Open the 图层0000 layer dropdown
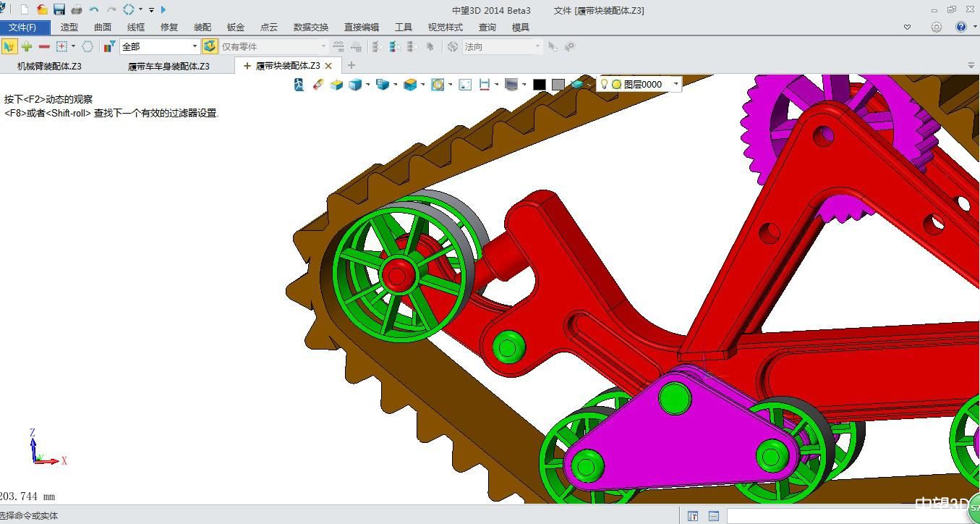This screenshot has height=524, width=980. [x=676, y=84]
